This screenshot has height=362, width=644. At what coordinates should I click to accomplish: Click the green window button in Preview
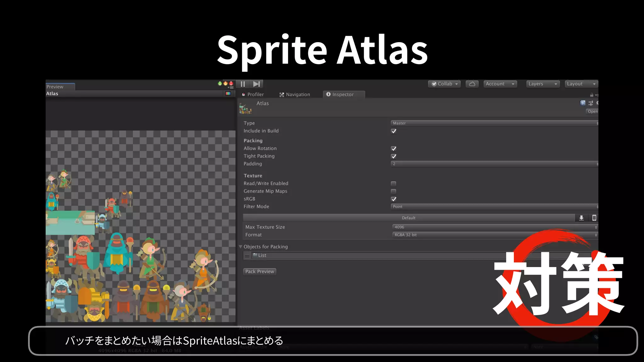[220, 83]
